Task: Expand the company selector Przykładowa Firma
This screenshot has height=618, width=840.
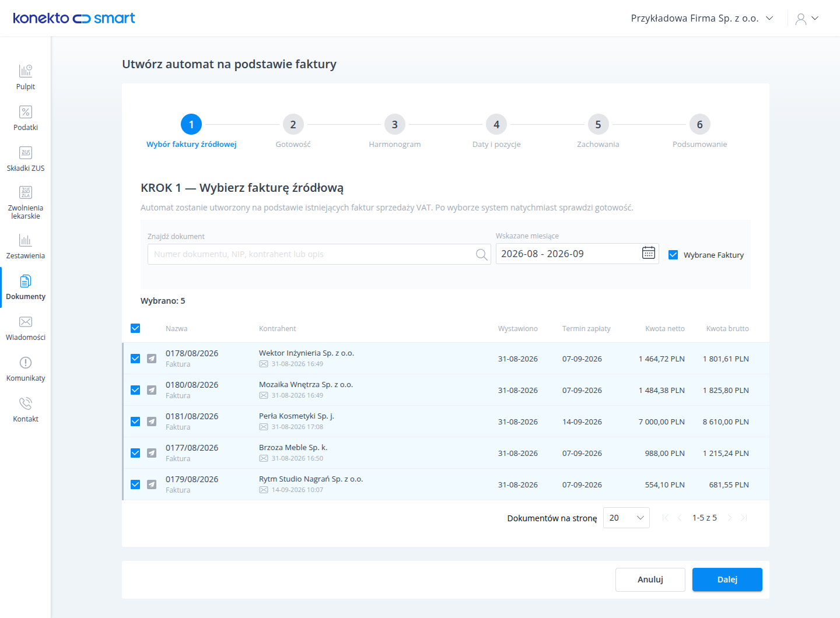Action: tap(702, 18)
